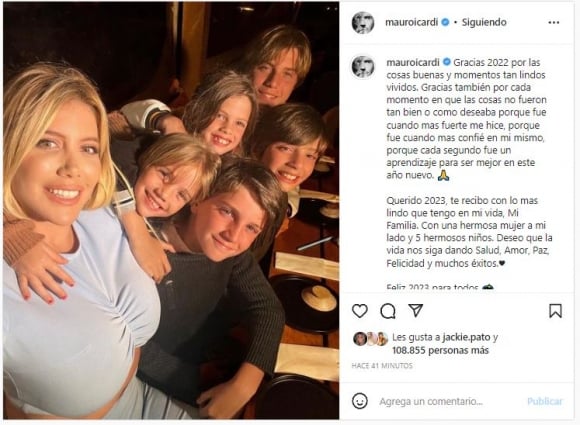
Task: Click the Publicar button
Action: tap(545, 401)
